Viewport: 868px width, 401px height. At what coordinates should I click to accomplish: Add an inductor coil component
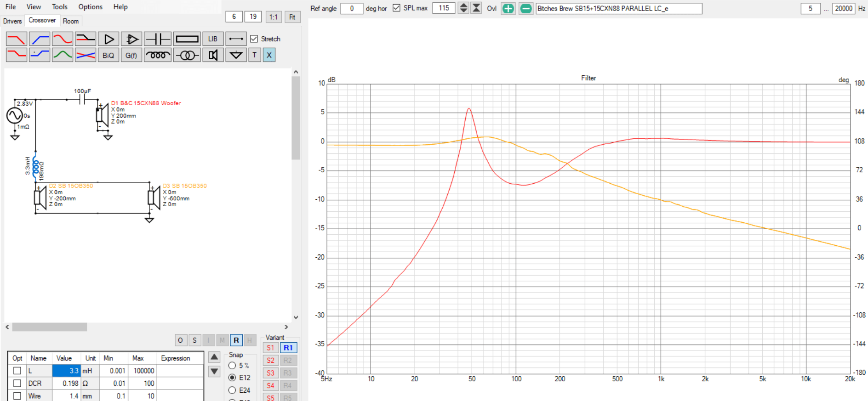pos(158,55)
